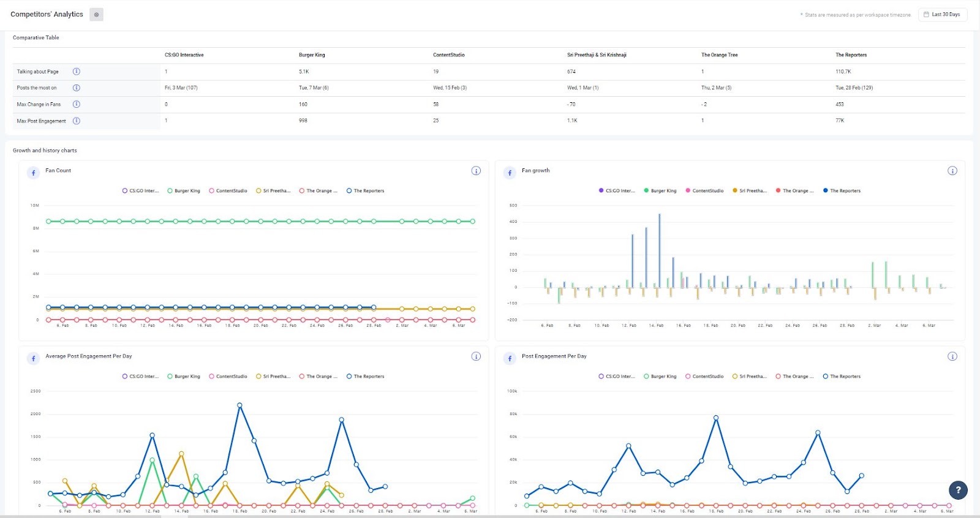Open info icon on Post Engagement Per Day chart
This screenshot has height=518, width=980.
coord(952,356)
